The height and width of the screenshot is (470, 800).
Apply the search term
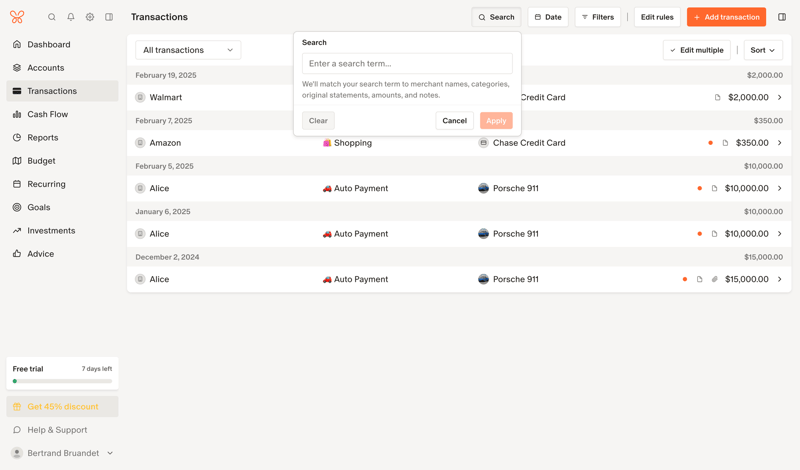coord(496,120)
